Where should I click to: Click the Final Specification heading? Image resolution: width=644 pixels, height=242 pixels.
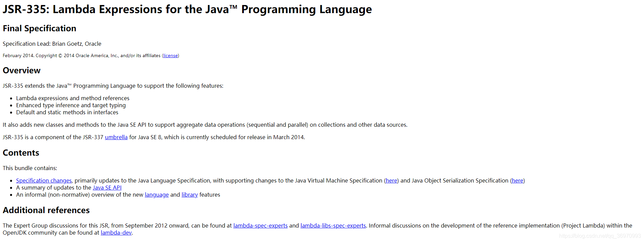(x=40, y=29)
